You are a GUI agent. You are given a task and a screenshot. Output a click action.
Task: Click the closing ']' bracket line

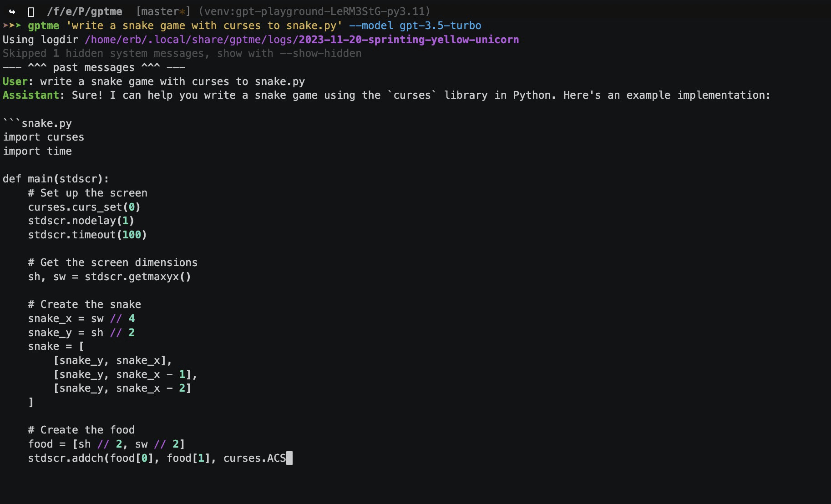point(31,403)
